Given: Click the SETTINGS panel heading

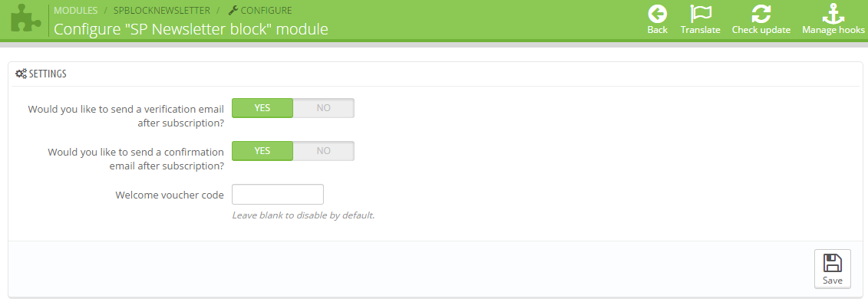Looking at the screenshot, I should pos(48,74).
